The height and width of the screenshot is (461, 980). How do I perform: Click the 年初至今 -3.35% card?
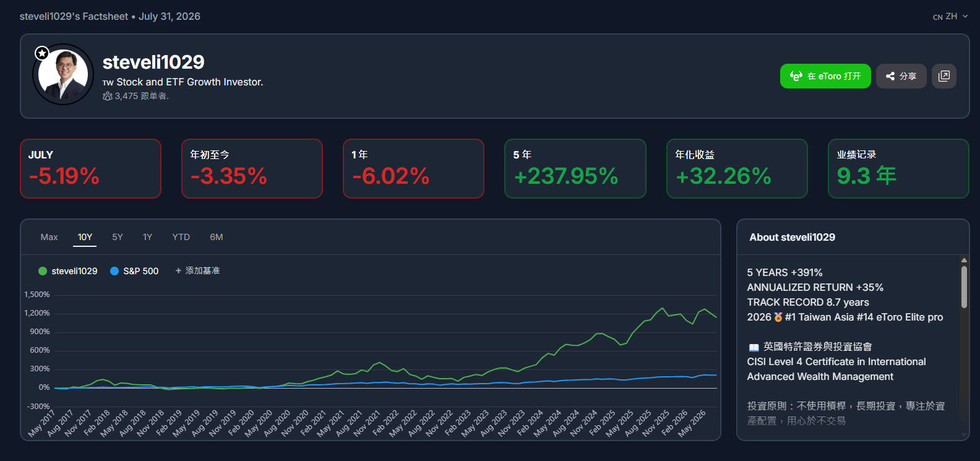tap(252, 169)
